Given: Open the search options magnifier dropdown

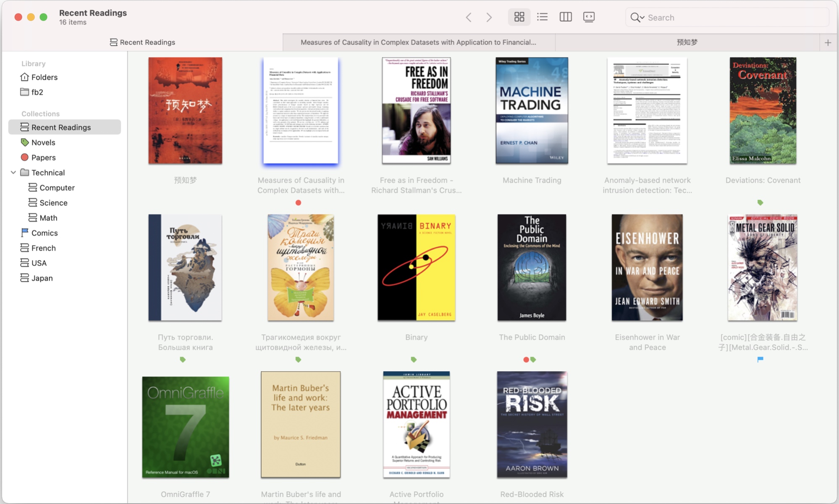Looking at the screenshot, I should [x=637, y=18].
